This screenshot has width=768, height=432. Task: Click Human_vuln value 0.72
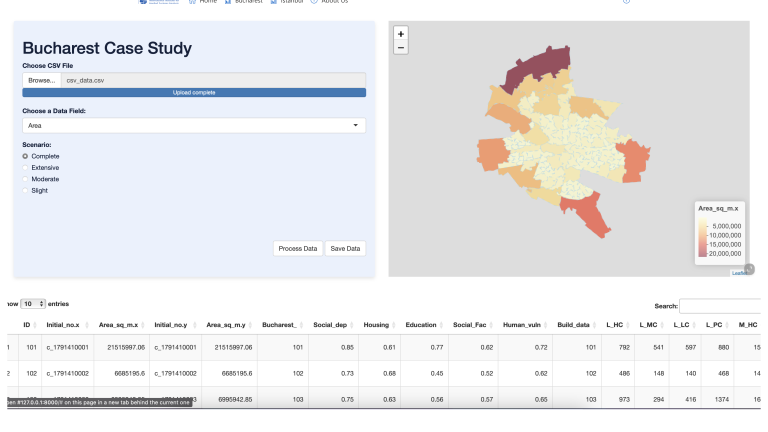(x=541, y=347)
